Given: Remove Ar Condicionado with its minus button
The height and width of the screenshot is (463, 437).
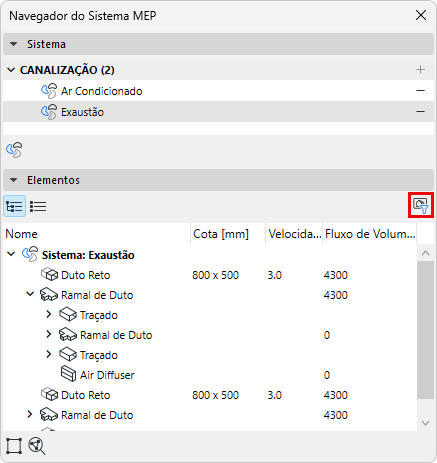Looking at the screenshot, I should pyautogui.click(x=420, y=91).
